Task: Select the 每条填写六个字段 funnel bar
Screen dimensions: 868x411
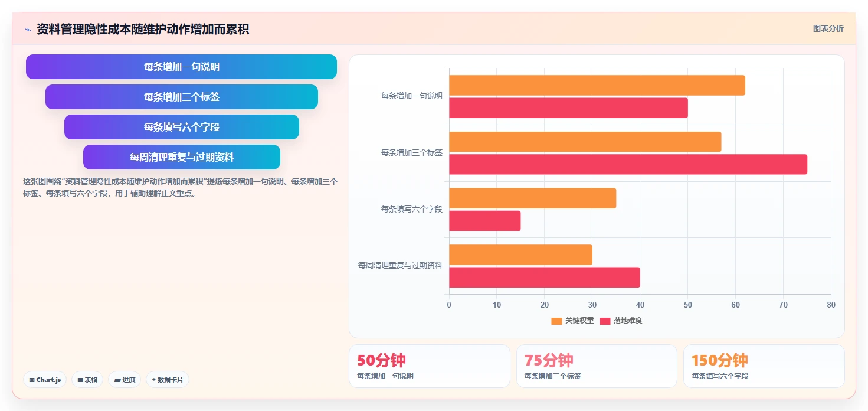Action: [x=181, y=127]
